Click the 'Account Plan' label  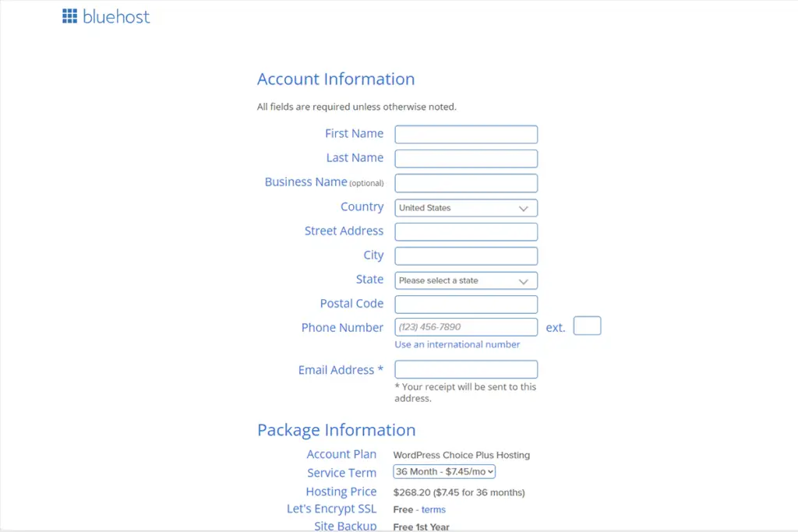coord(341,454)
